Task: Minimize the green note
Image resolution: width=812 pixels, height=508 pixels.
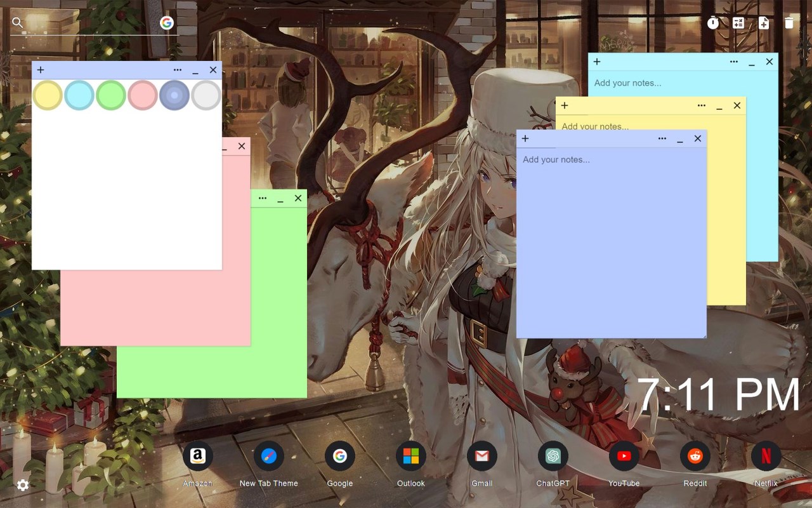Action: point(280,199)
